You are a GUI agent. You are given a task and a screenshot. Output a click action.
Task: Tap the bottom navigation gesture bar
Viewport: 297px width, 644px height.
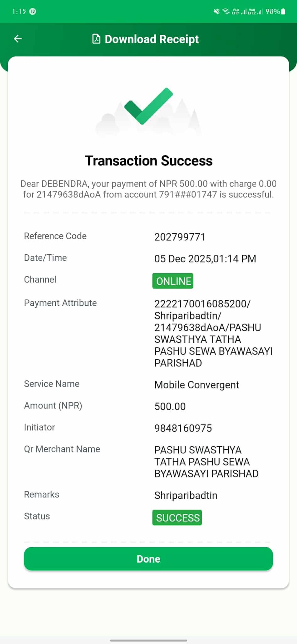148,640
